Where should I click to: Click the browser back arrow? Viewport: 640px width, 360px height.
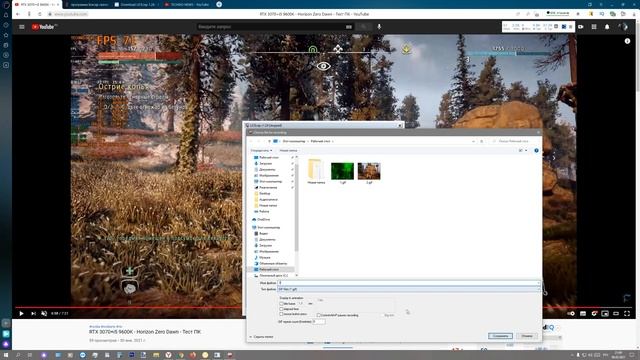[18, 14]
